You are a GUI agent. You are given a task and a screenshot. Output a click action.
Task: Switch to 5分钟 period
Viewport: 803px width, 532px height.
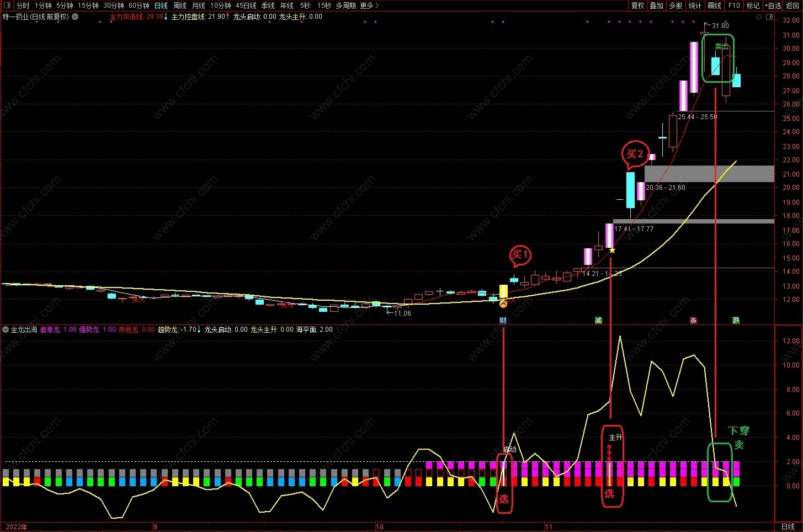pyautogui.click(x=65, y=6)
